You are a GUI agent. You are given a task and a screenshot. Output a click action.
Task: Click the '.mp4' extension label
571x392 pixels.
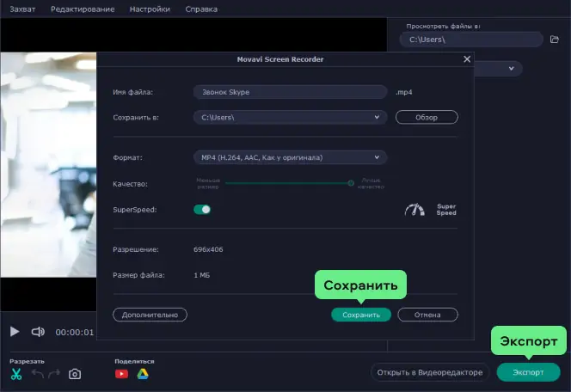click(404, 92)
